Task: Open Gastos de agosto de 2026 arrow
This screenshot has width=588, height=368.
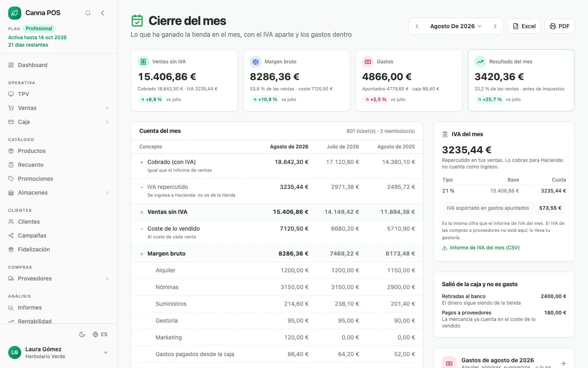Action: coord(563,364)
